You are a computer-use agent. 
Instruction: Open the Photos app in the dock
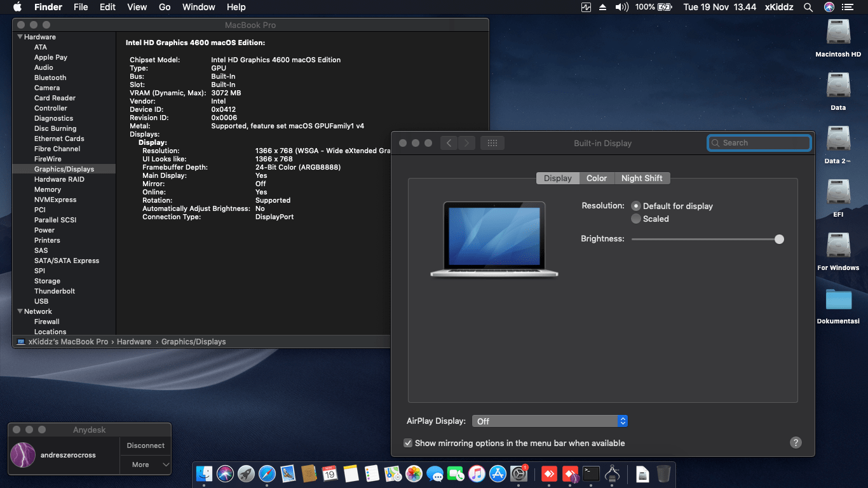pos(414,473)
